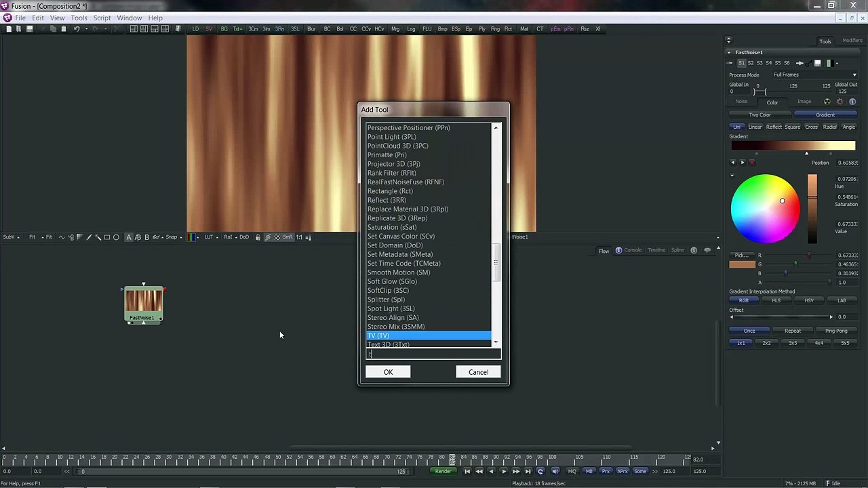Click the Loader (LD) toolbar shortcut
This screenshot has height=488, width=868.
(195, 29)
